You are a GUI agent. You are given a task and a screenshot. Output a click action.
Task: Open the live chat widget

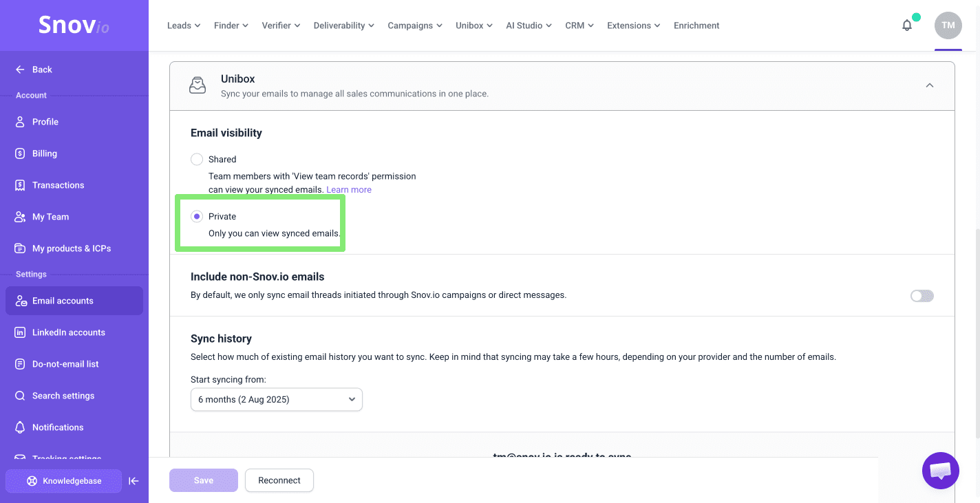pyautogui.click(x=940, y=471)
